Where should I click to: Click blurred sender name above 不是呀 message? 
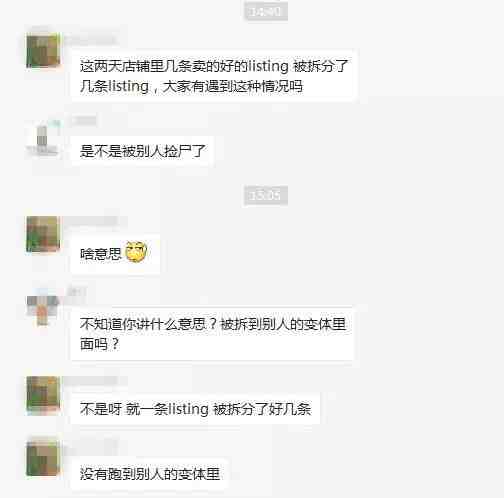(x=93, y=381)
